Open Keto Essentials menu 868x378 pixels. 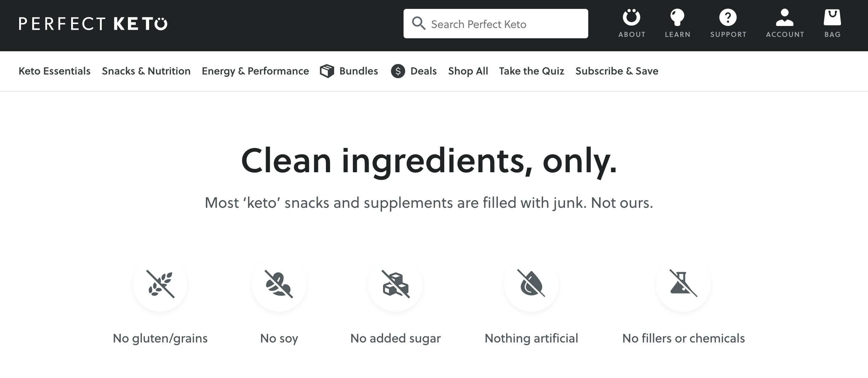click(x=55, y=71)
